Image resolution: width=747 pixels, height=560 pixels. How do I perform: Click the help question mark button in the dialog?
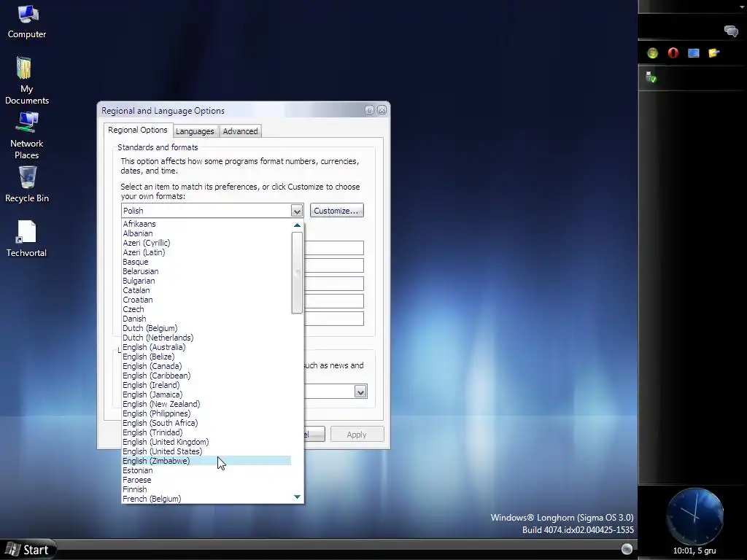coord(369,110)
